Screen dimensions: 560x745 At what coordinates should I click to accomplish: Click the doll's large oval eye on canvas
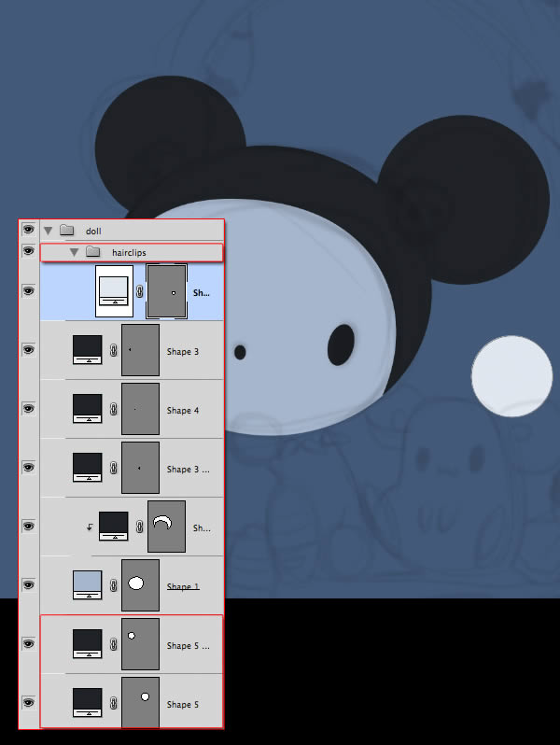[x=341, y=344]
